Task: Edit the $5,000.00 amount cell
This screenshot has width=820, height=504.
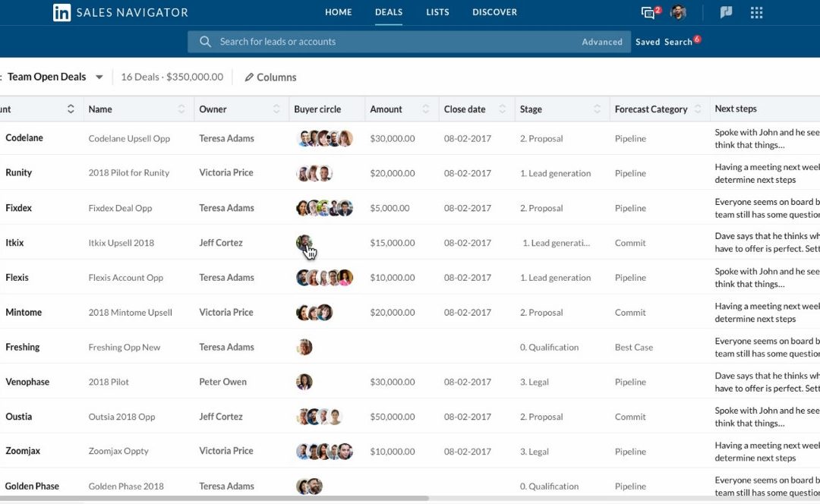Action: pos(389,208)
